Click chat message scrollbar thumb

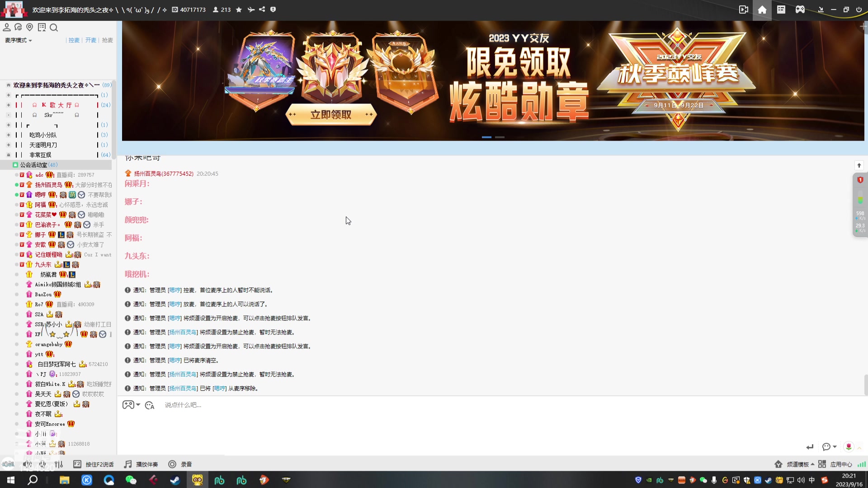point(866,385)
